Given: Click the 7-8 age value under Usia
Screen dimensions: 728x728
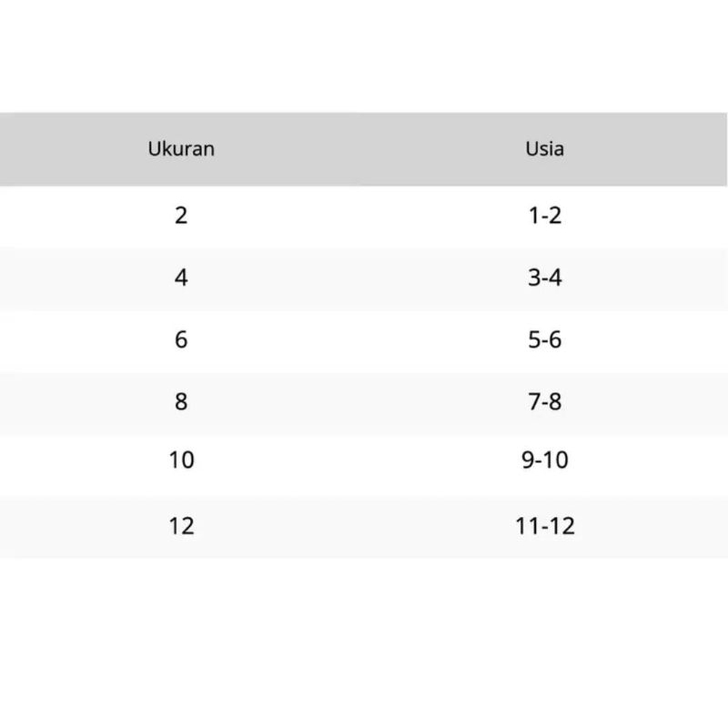Looking at the screenshot, I should (x=544, y=401).
